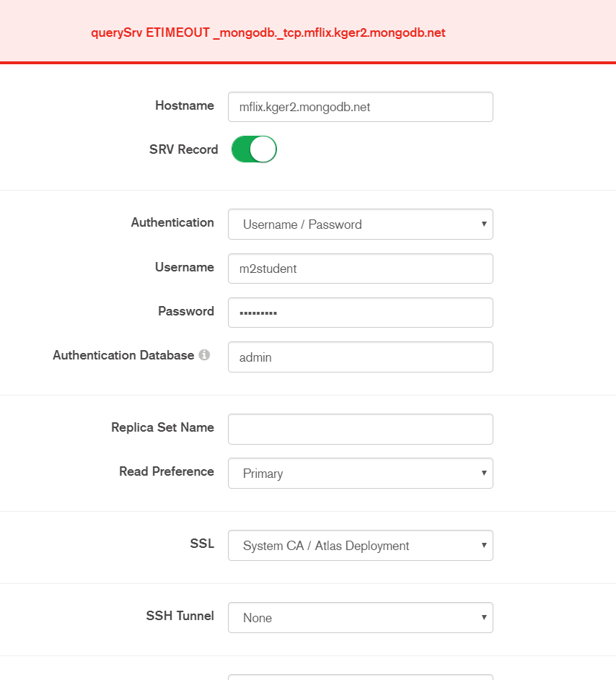This screenshot has height=680, width=616.
Task: Click the empty Replica Set Name field
Action: (x=360, y=429)
